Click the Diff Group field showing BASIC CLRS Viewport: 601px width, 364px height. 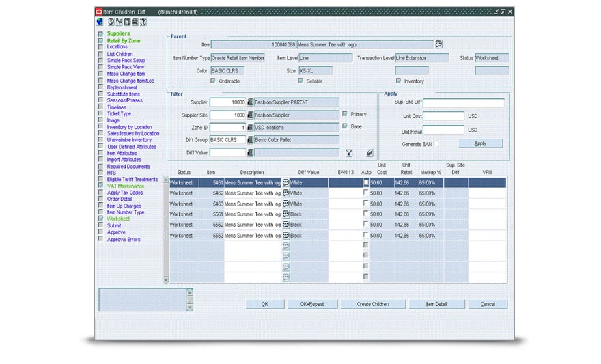pyautogui.click(x=227, y=140)
